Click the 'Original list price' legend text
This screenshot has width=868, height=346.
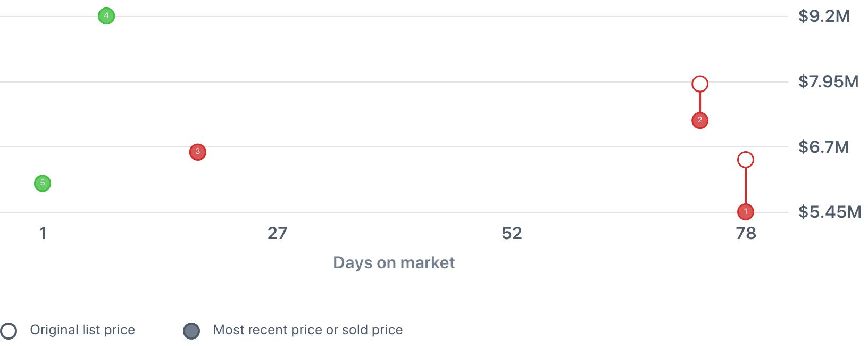click(82, 330)
